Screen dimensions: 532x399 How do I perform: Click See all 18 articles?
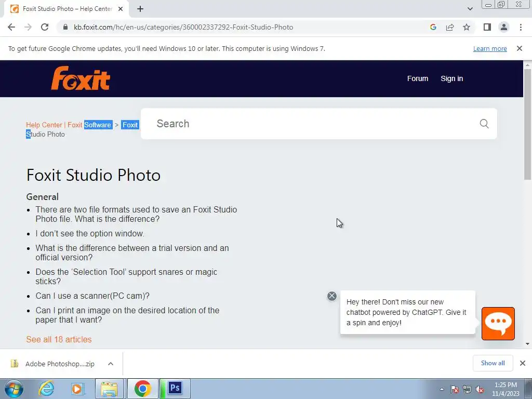pyautogui.click(x=59, y=339)
